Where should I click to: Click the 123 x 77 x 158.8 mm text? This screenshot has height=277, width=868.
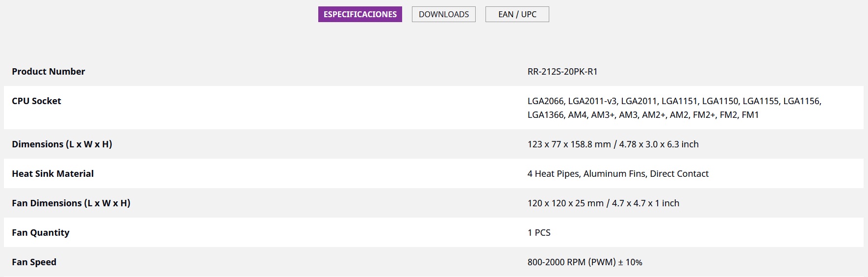point(569,144)
